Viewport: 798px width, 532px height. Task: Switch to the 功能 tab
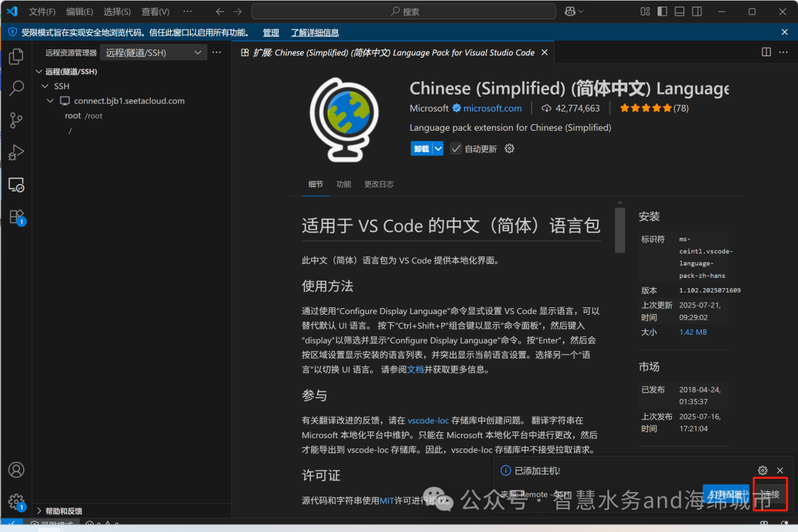click(344, 184)
